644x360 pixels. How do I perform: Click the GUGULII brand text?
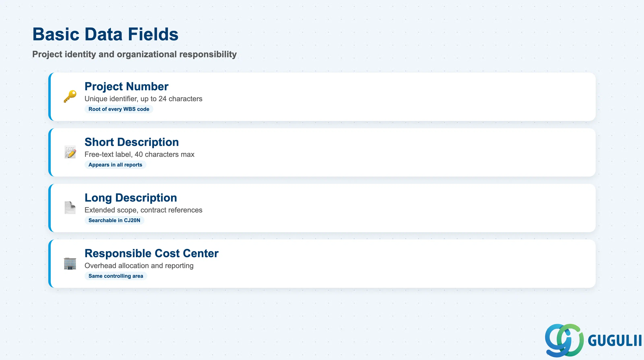(615, 340)
